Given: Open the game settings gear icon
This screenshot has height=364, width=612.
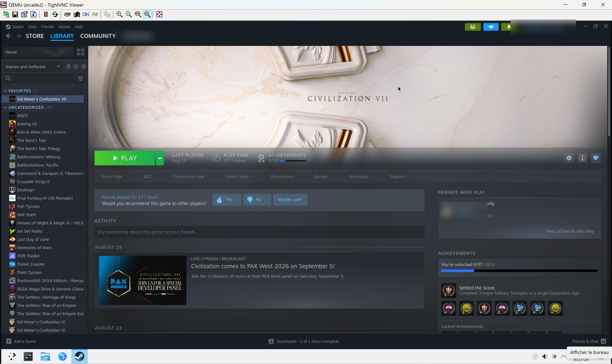Looking at the screenshot, I should point(569,158).
